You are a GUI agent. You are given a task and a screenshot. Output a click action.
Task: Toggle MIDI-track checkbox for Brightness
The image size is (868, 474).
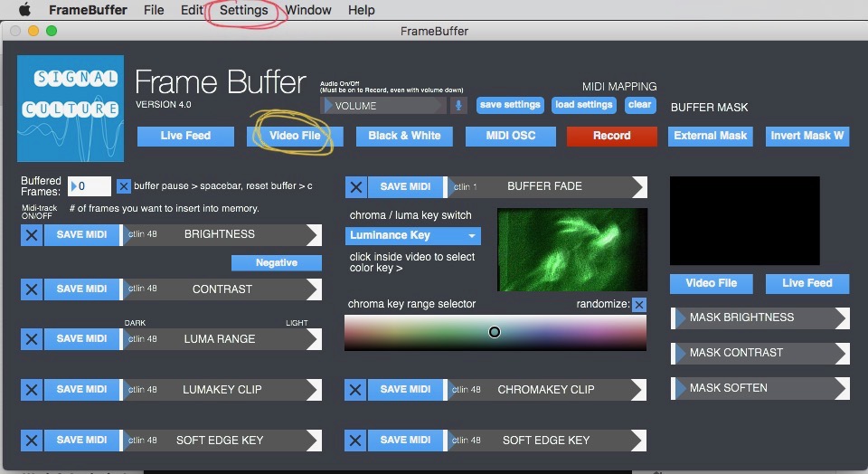[x=32, y=235]
